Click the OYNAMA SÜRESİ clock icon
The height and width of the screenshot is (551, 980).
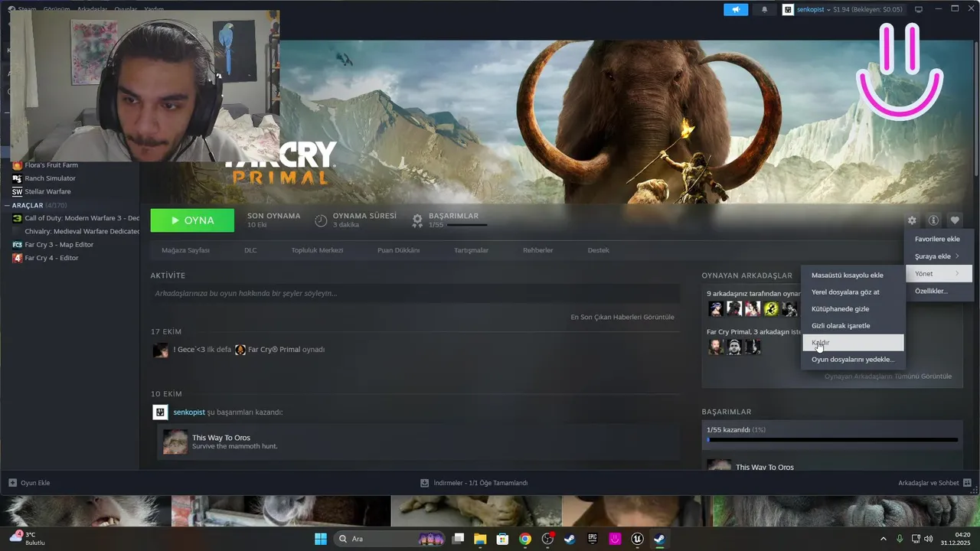(321, 220)
